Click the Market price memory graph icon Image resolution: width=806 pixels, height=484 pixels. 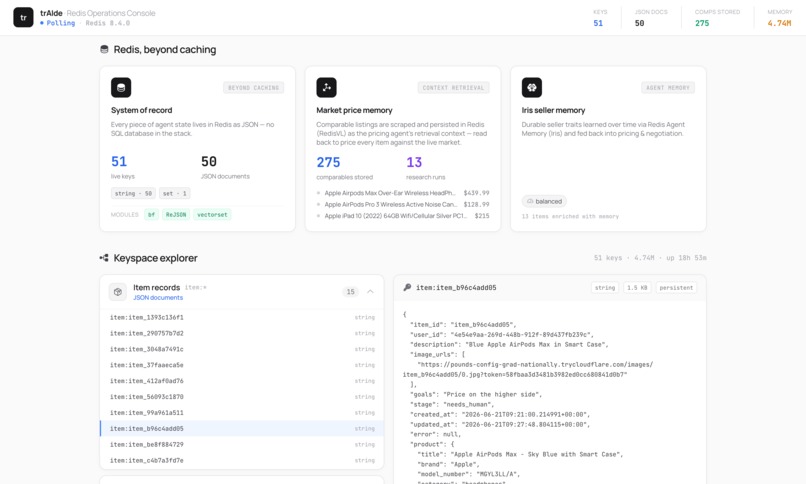tap(326, 87)
